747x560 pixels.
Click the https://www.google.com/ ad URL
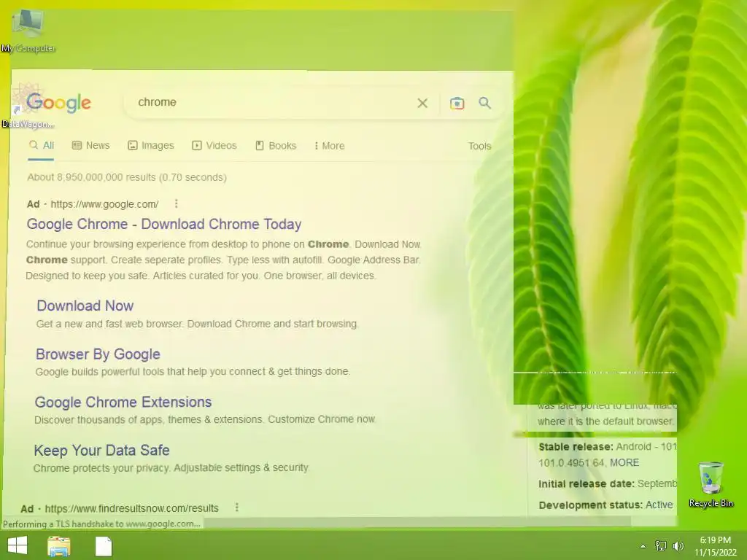[x=104, y=204]
